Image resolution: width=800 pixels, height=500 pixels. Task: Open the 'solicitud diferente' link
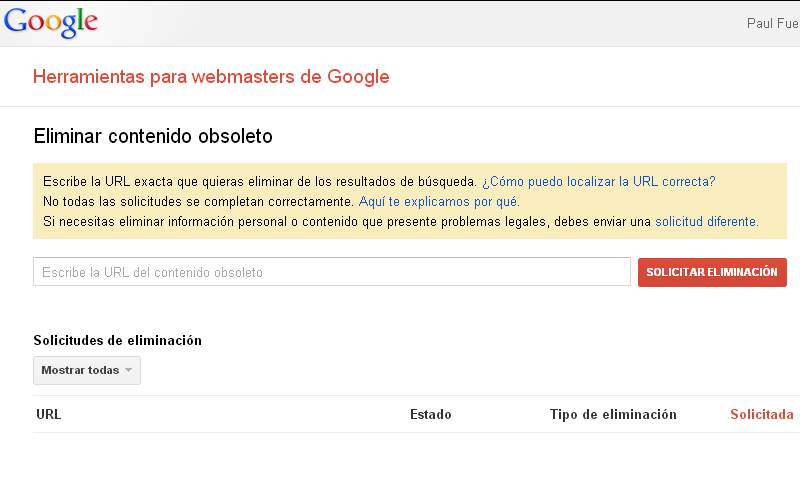click(x=707, y=221)
